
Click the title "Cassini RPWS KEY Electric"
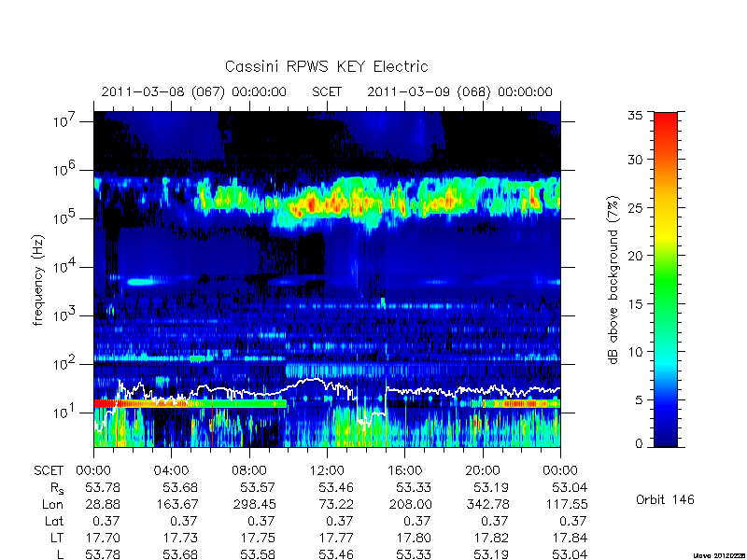click(x=326, y=66)
